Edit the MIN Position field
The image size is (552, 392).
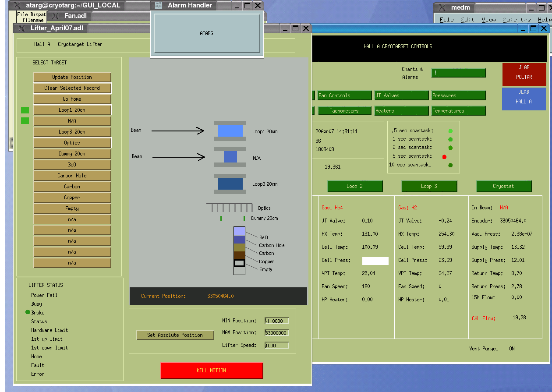pyautogui.click(x=277, y=321)
